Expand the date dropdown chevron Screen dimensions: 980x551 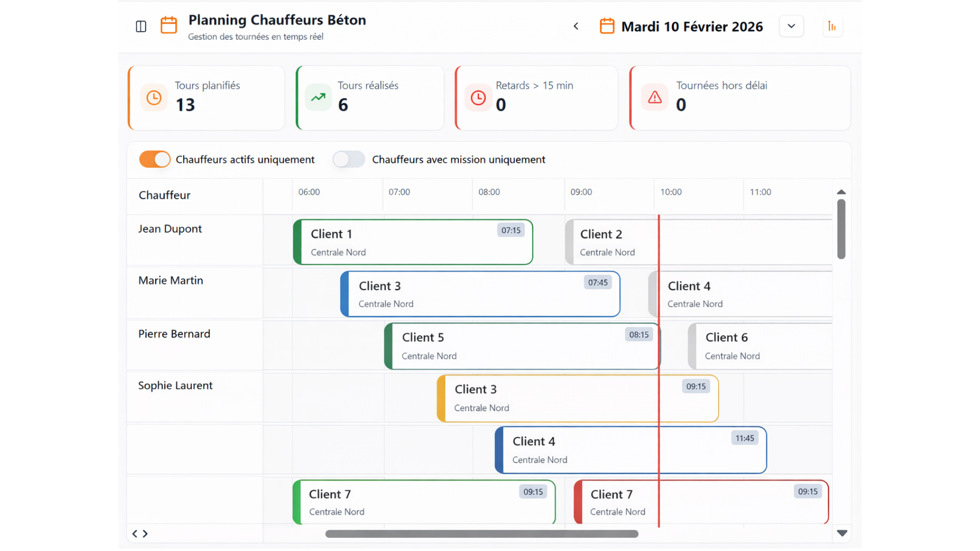point(791,26)
